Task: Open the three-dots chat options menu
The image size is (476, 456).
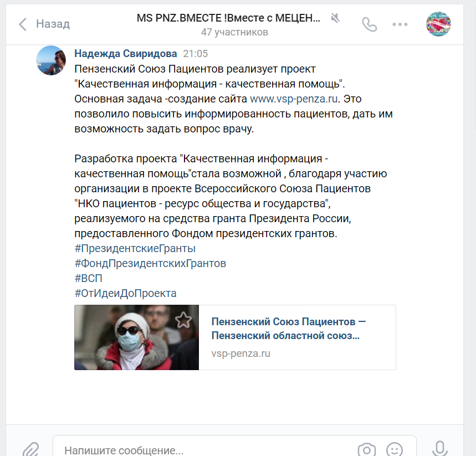Action: click(x=400, y=24)
